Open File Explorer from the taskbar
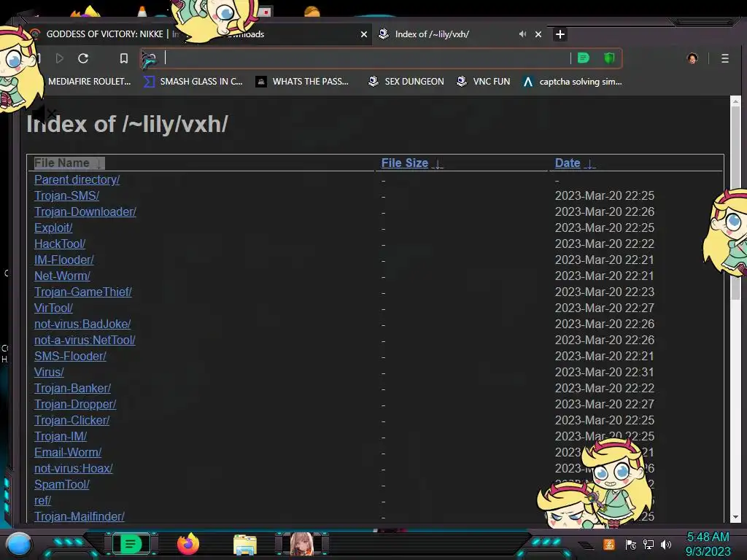747x560 pixels. [245, 545]
